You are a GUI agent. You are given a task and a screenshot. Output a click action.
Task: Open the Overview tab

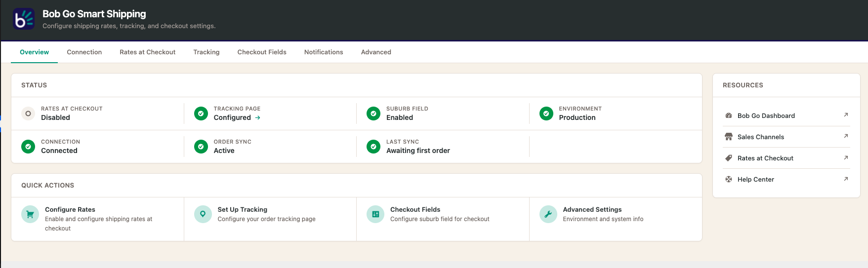coord(34,52)
